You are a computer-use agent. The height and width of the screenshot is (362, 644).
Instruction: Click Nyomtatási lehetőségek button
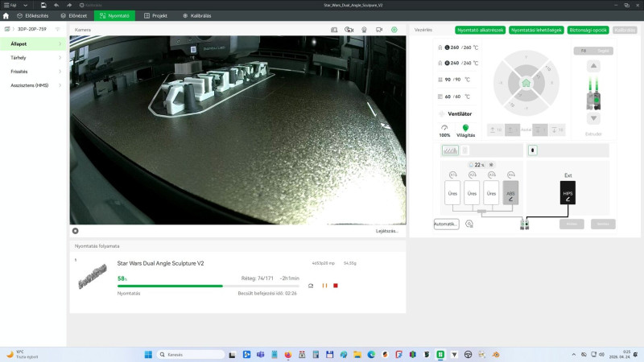536,30
